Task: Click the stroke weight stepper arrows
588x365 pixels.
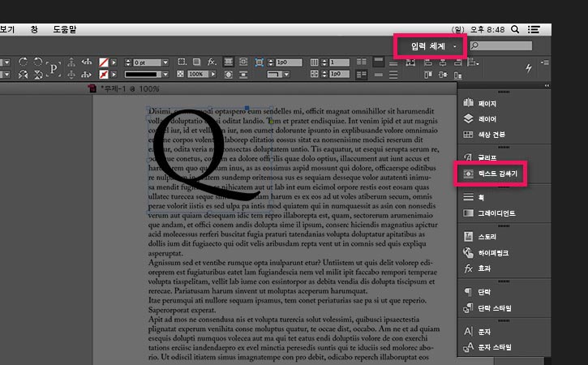Action: 128,62
